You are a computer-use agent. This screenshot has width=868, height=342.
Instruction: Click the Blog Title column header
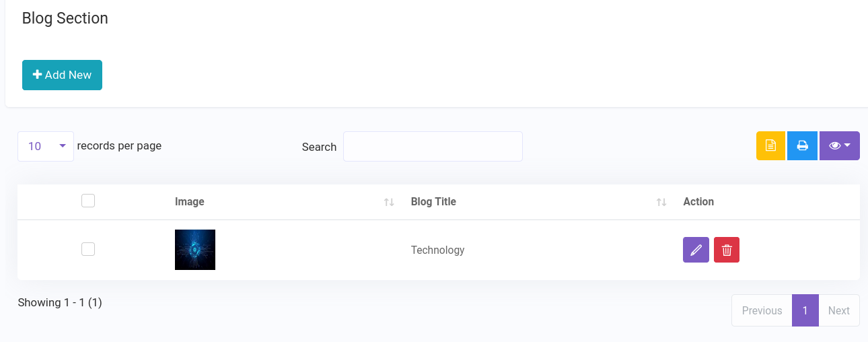click(x=433, y=201)
